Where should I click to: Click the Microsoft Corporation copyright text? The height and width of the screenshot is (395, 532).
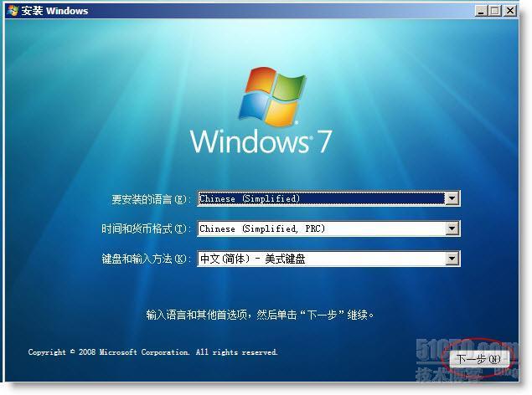(x=152, y=352)
